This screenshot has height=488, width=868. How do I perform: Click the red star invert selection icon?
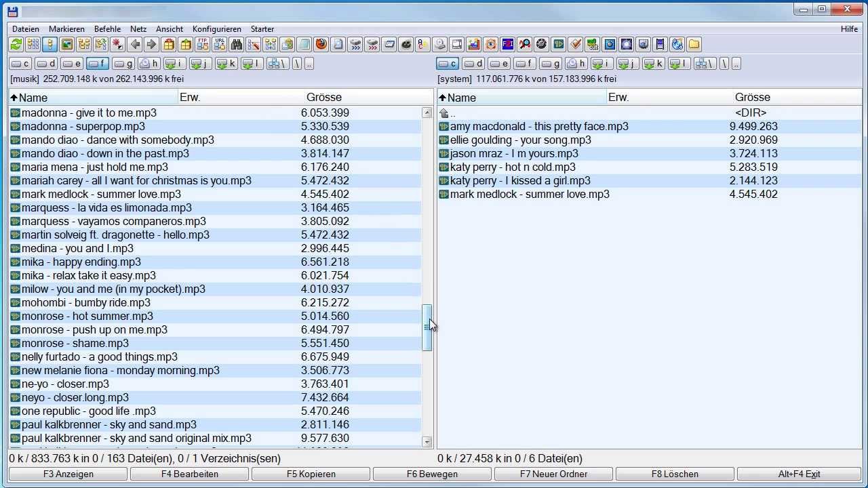click(118, 44)
